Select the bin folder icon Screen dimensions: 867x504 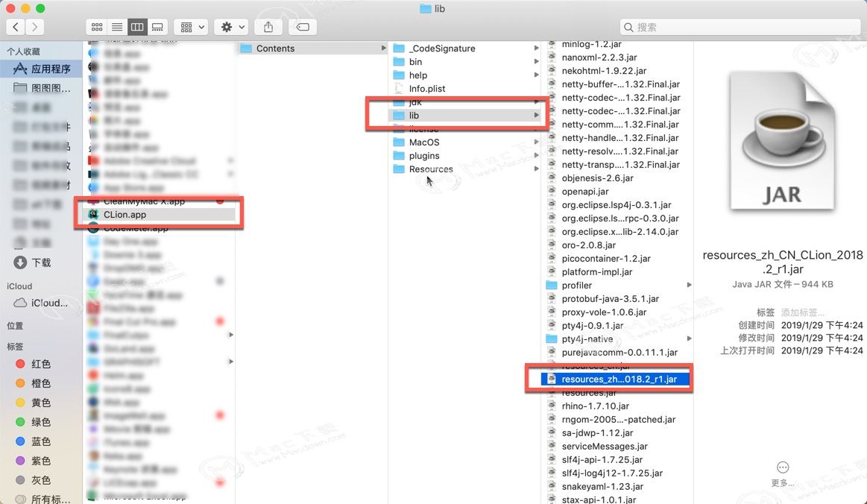(x=399, y=61)
